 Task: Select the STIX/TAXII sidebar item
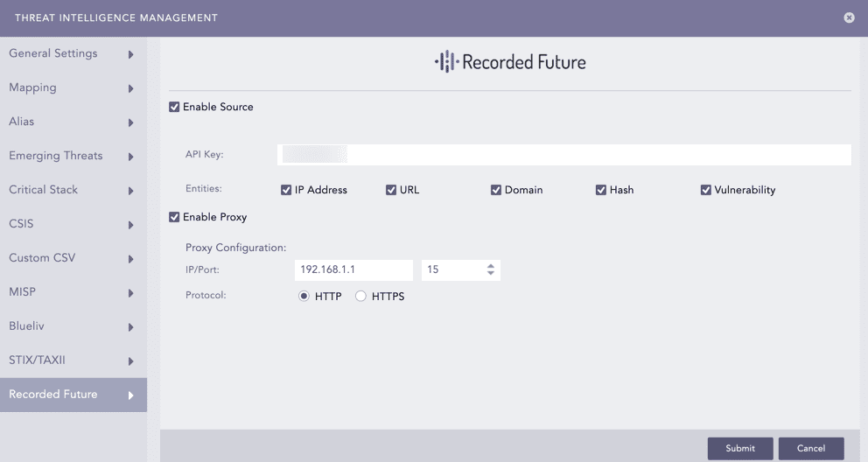[x=37, y=360]
